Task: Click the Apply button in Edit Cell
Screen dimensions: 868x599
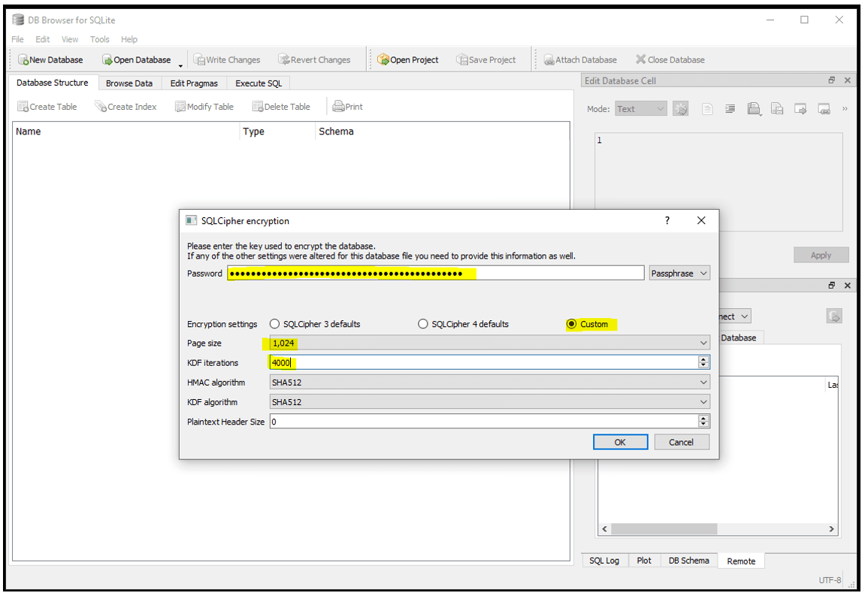Action: click(x=821, y=256)
